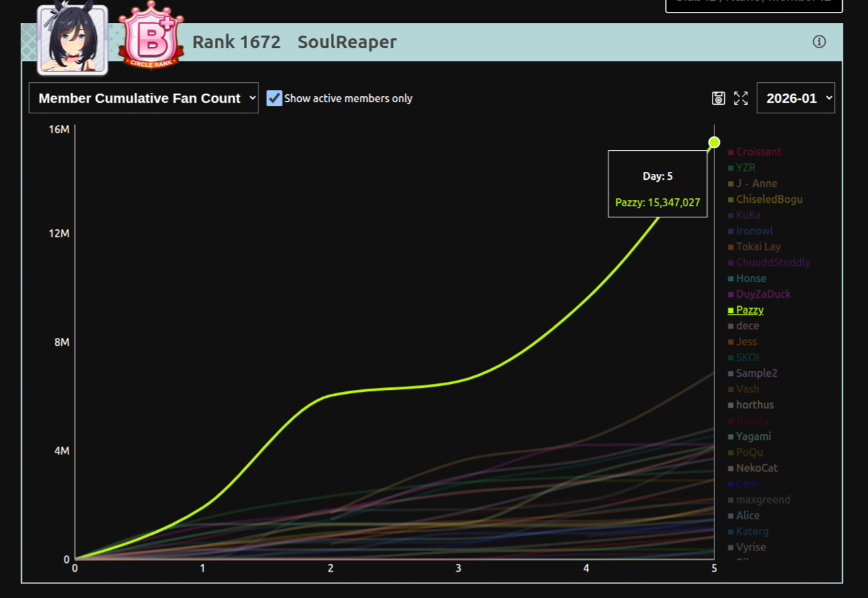Click the Day 5 data point marker

click(x=714, y=142)
